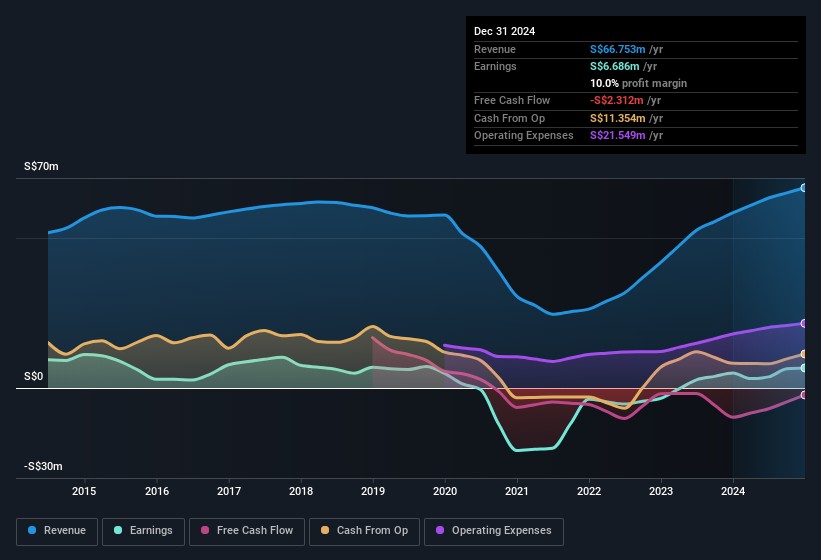Click the Dec 31 2024 tooltip date heading
This screenshot has height=560, width=821.
(504, 31)
